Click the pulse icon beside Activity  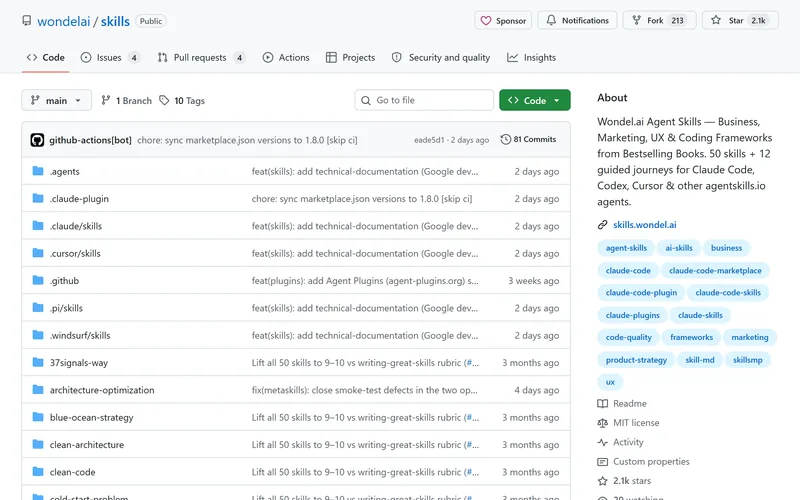pos(603,442)
